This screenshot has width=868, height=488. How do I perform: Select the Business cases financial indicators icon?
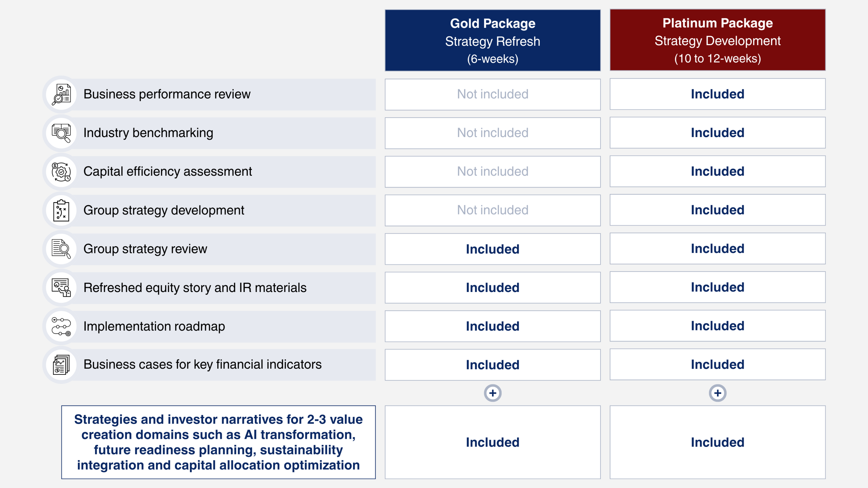[x=61, y=365]
